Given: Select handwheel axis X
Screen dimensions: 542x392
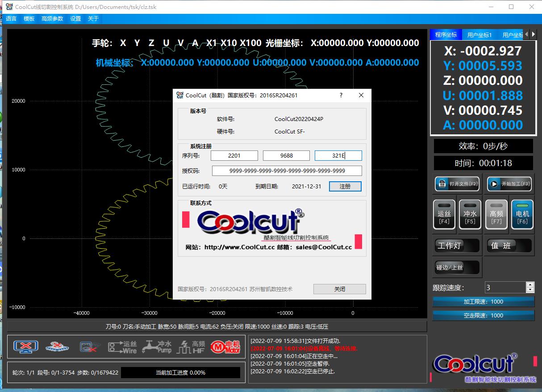Looking at the screenshot, I should point(123,43).
